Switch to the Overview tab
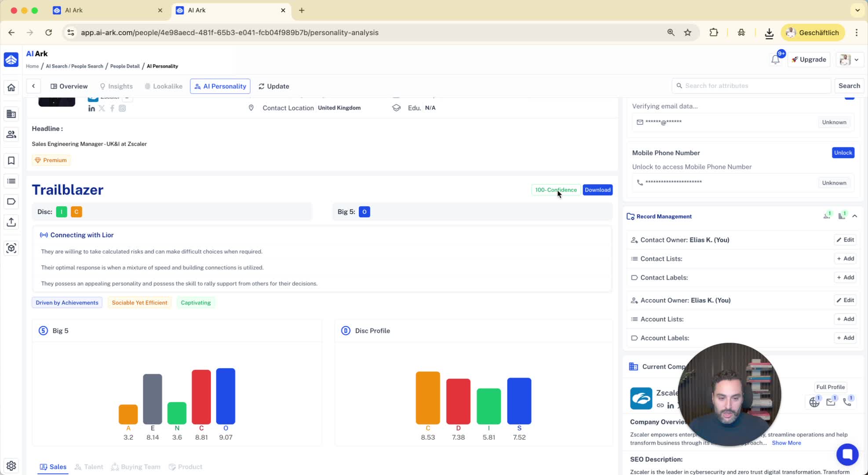The height and width of the screenshot is (475, 868). pyautogui.click(x=69, y=86)
